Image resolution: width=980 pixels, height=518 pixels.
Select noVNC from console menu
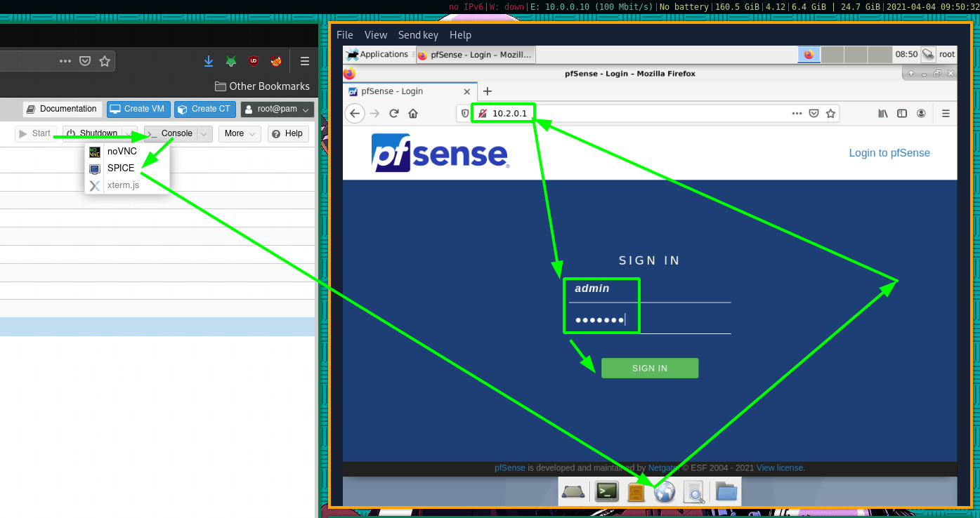coord(127,151)
